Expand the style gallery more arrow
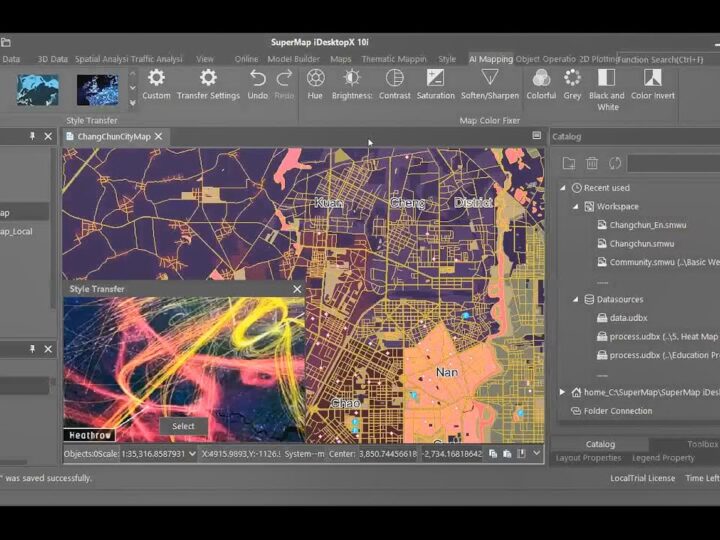 coord(132,103)
